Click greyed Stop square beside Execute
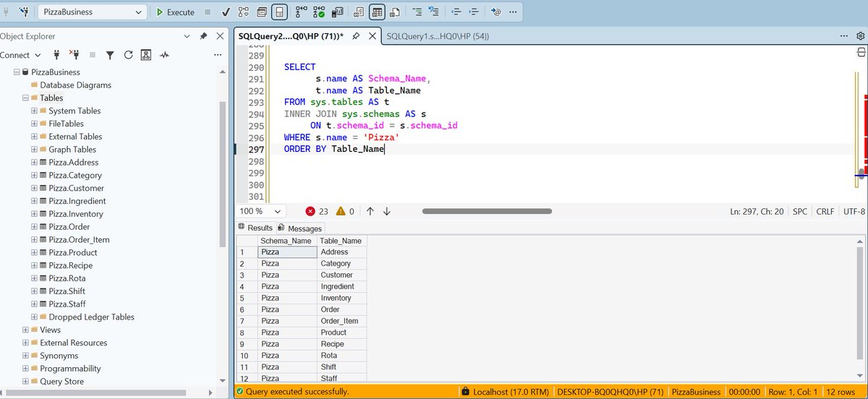868x399 pixels. 208,12
